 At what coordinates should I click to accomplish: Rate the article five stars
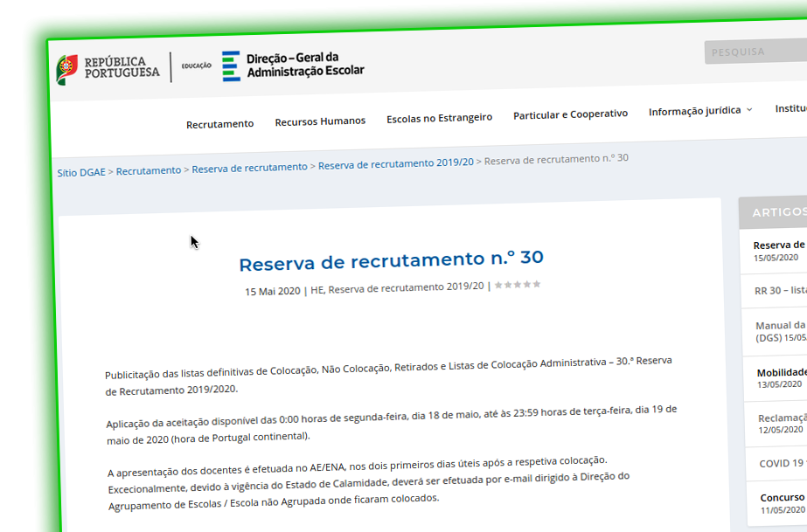[536, 285]
